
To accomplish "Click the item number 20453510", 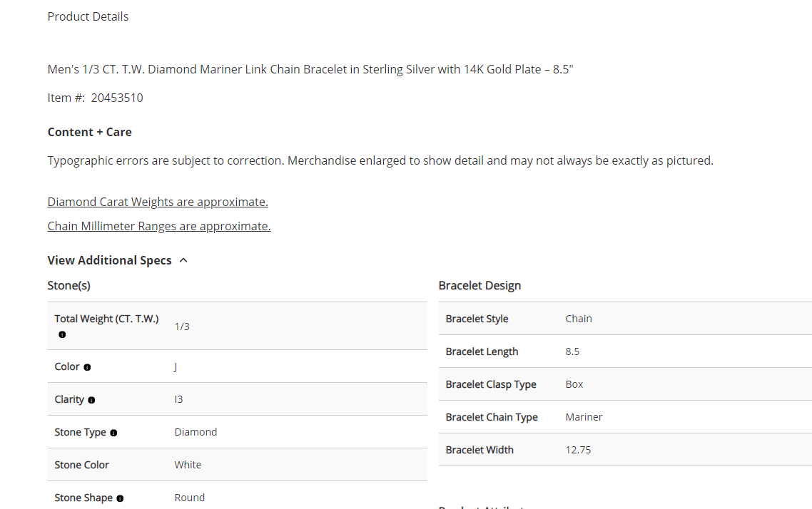I will click(x=117, y=98).
